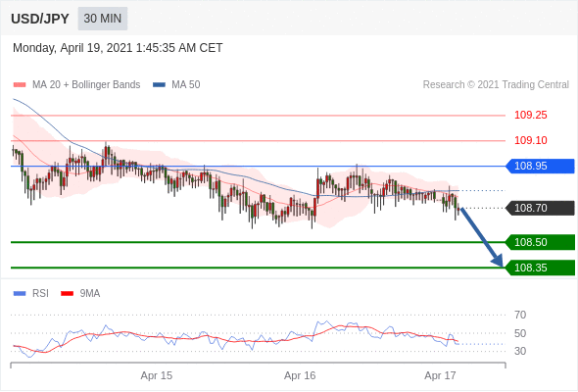The width and height of the screenshot is (578, 392).
Task: Toggle the MA 20 + Bollinger Bands legend label
Action: coord(86,85)
